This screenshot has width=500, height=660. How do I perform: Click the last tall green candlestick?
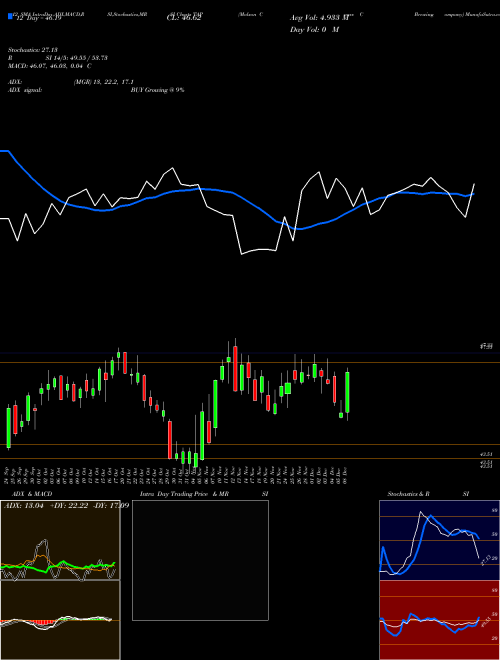[x=347, y=392]
